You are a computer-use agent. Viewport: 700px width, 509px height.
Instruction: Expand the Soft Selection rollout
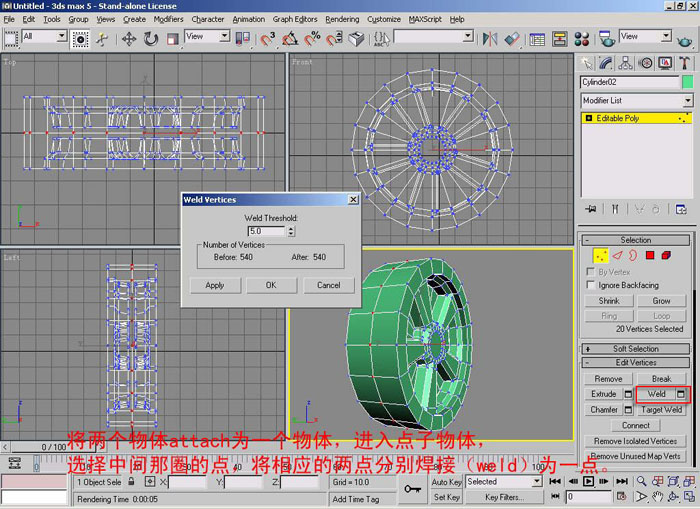[x=636, y=349]
